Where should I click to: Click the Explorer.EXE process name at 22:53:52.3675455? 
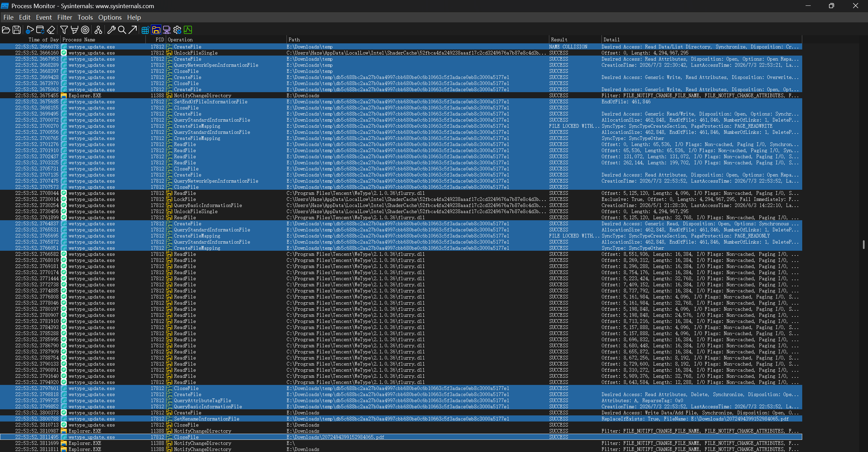tap(85, 96)
